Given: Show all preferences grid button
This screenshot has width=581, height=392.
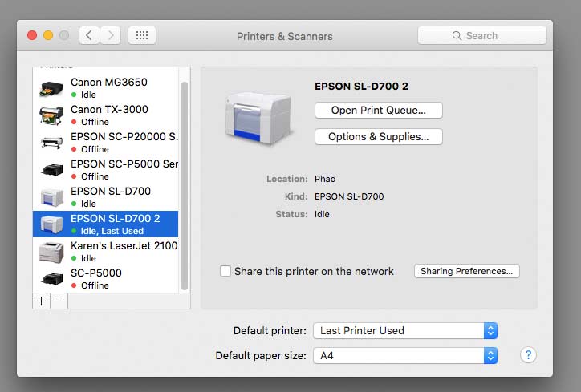Looking at the screenshot, I should (x=142, y=35).
